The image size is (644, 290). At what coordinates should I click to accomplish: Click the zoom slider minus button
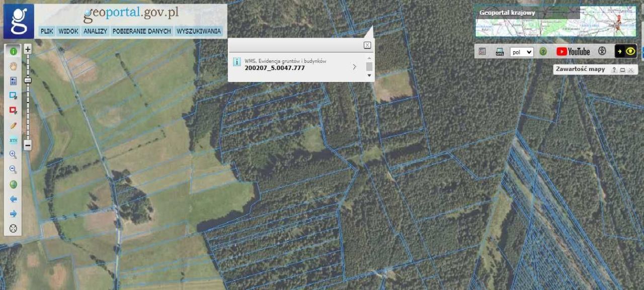pos(28,145)
